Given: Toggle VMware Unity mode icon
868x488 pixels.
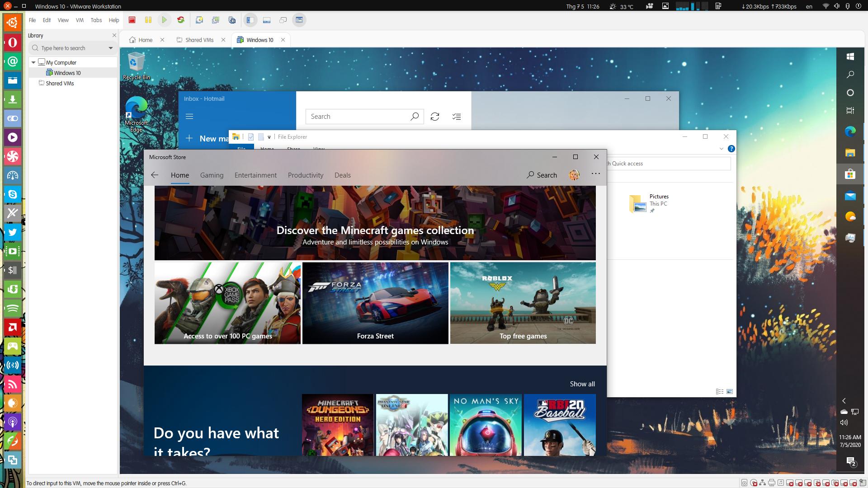Looking at the screenshot, I should tap(299, 20).
